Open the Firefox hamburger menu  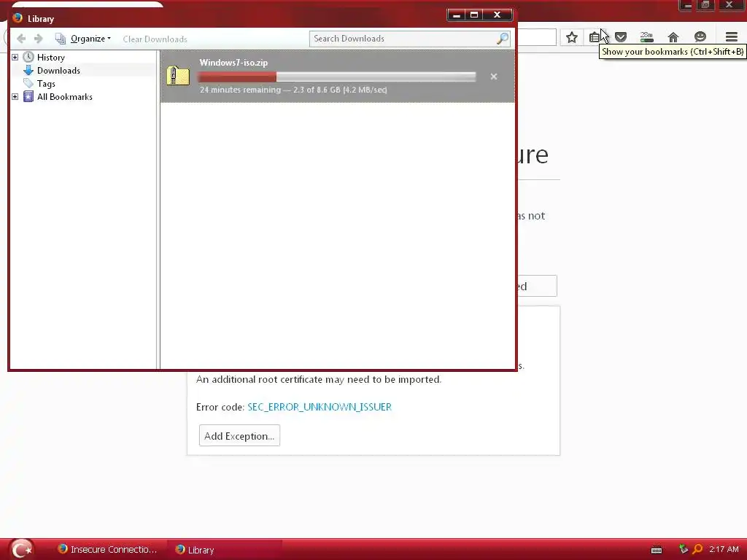pos(731,37)
